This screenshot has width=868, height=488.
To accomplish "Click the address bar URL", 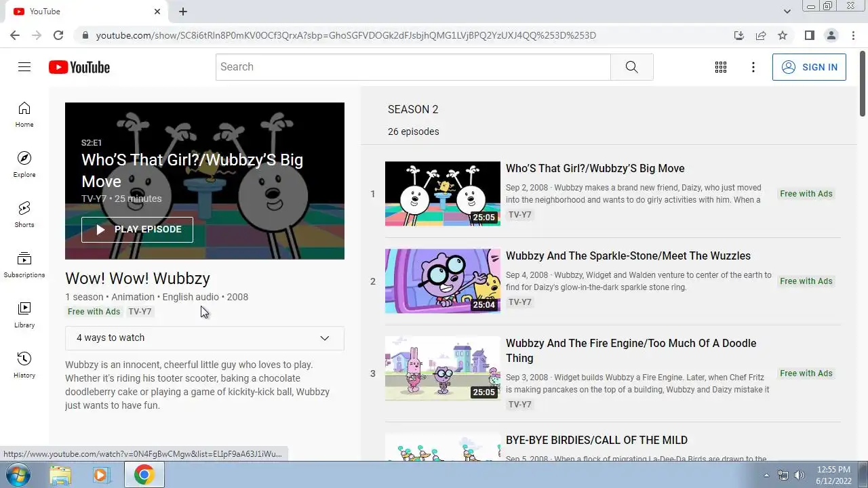I will click(x=346, y=35).
